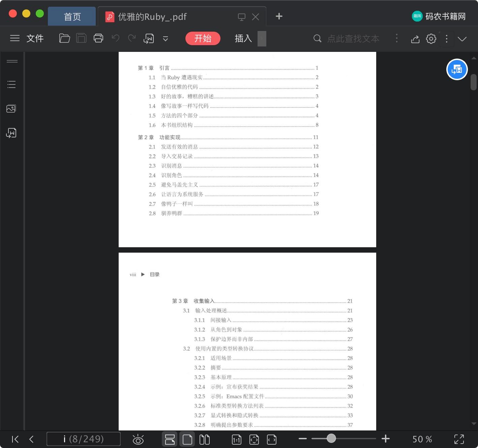The height and width of the screenshot is (448, 478).
Task: Click the print icon
Action: pos(98,38)
